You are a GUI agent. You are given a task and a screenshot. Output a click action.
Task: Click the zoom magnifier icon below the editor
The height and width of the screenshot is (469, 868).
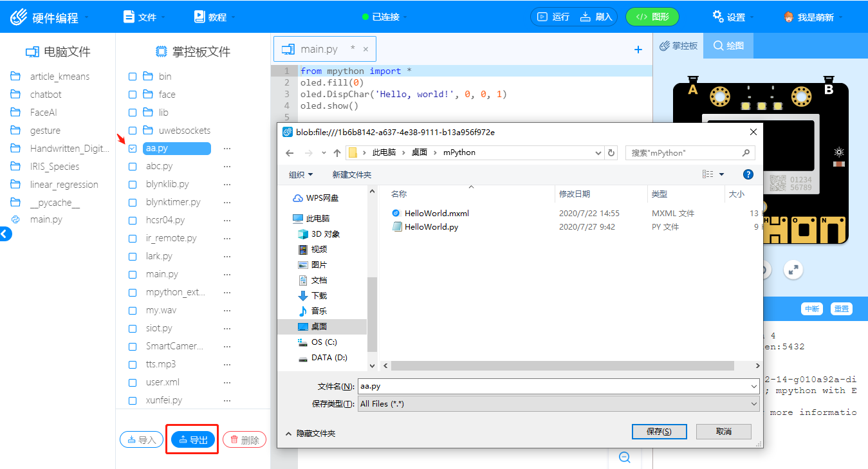point(624,457)
